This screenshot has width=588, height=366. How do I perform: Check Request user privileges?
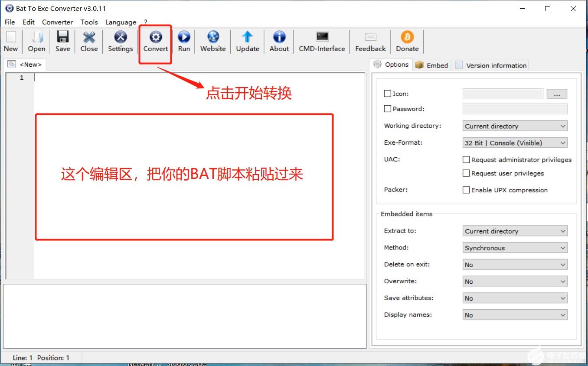(466, 173)
